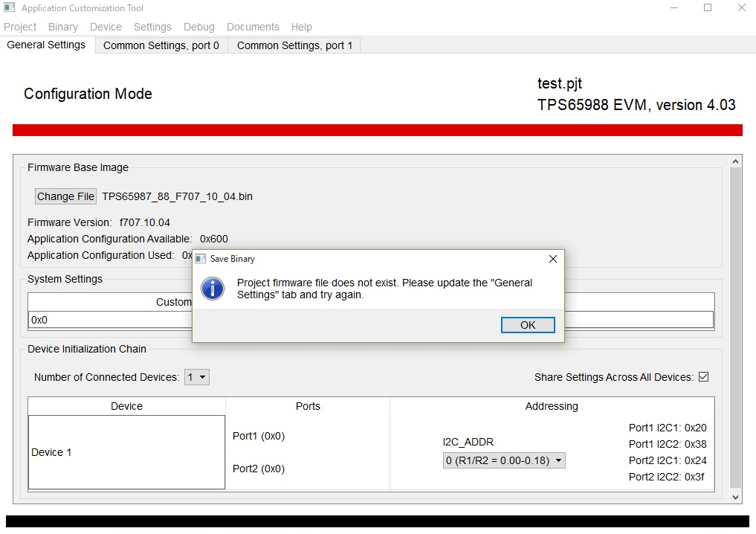Click OK in the Save Binary dialog

point(528,325)
